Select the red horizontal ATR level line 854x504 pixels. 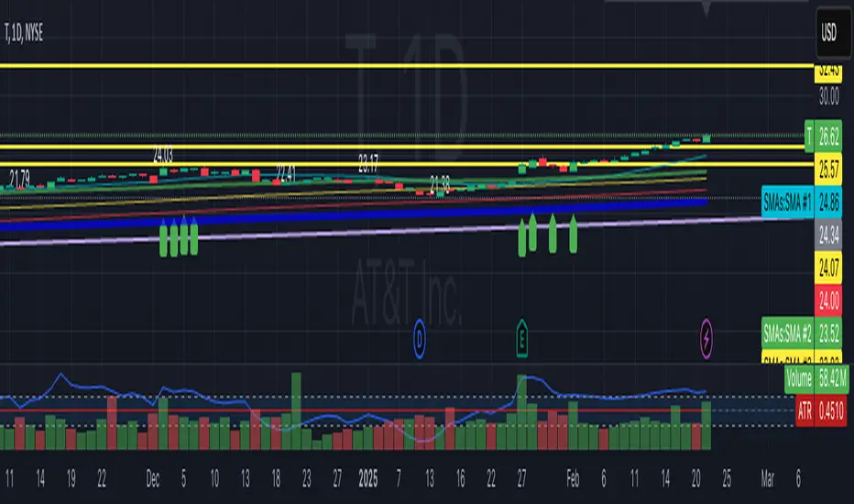(x=354, y=411)
